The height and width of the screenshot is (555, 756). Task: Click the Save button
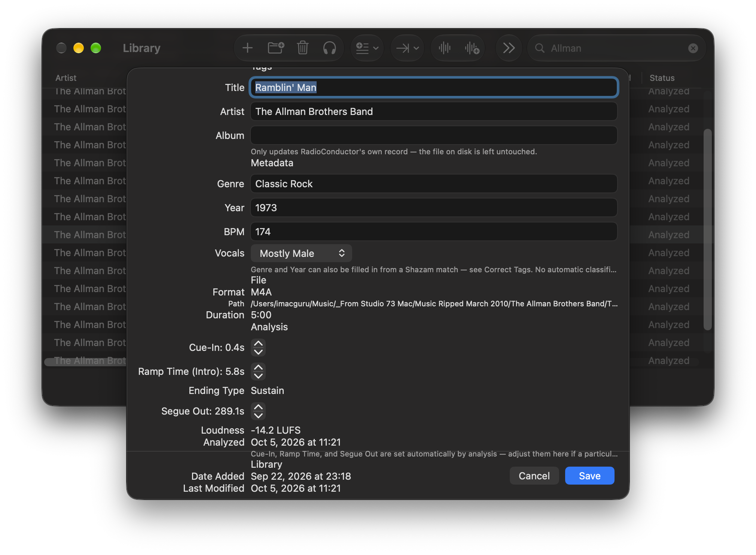pyautogui.click(x=589, y=476)
